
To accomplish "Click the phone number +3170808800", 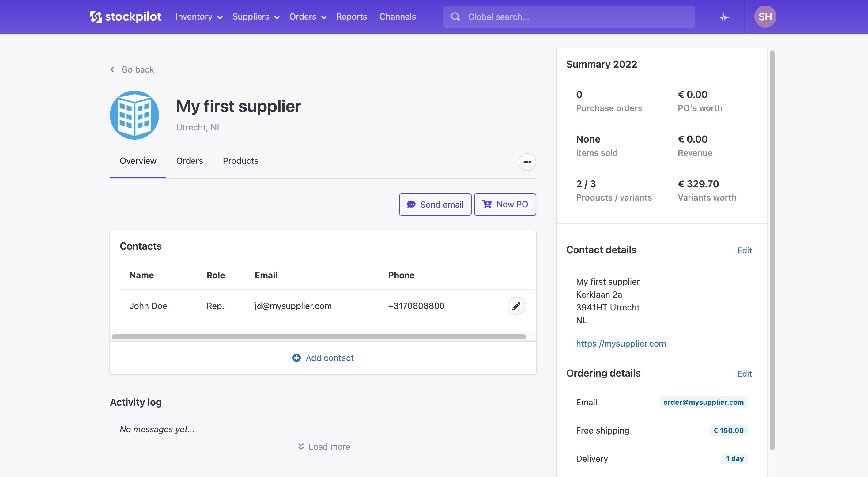I will (416, 306).
